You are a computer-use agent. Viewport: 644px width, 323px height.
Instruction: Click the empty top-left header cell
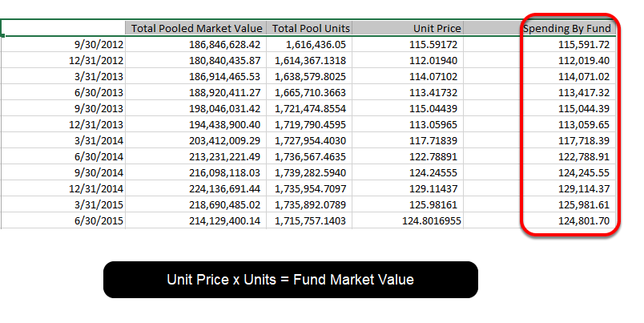[63, 28]
